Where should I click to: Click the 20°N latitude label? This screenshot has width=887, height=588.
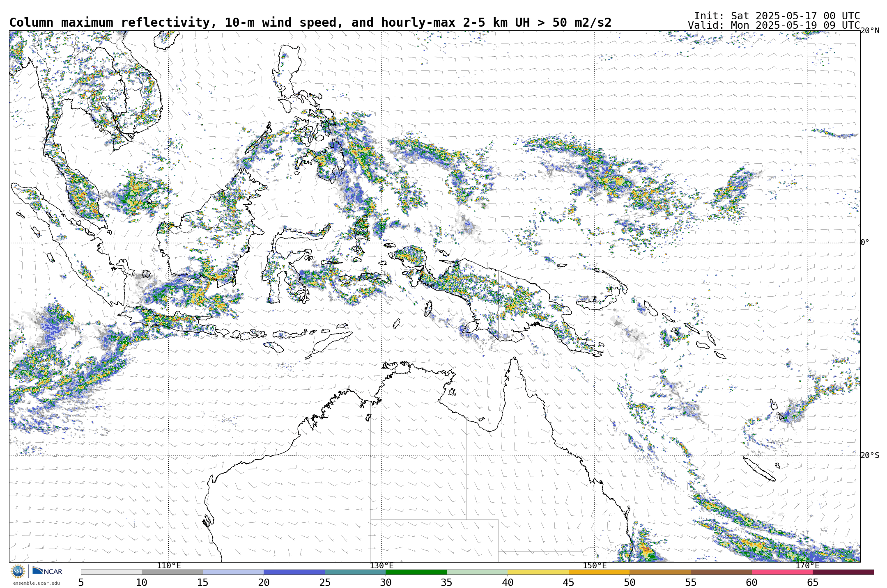[x=870, y=31]
